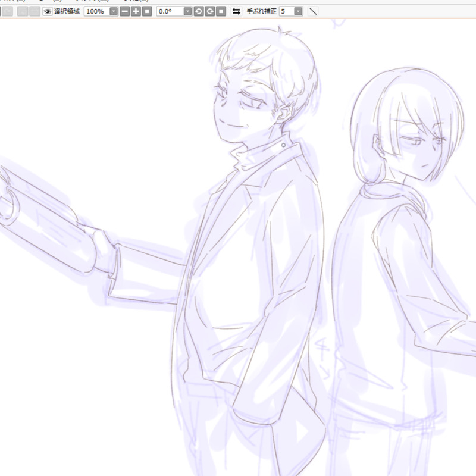Image resolution: width=476 pixels, height=476 pixels.
Task: Click the 0.0° rotation angle field
Action: click(x=170, y=11)
